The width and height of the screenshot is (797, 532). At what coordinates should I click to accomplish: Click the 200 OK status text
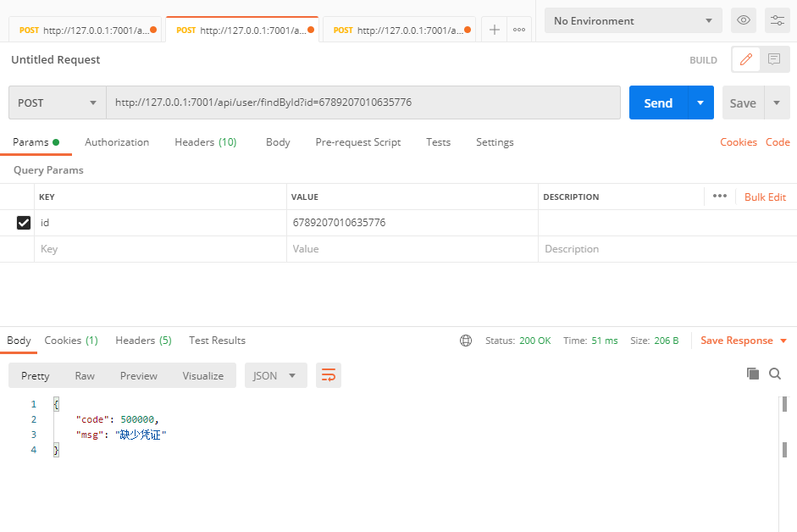click(534, 341)
